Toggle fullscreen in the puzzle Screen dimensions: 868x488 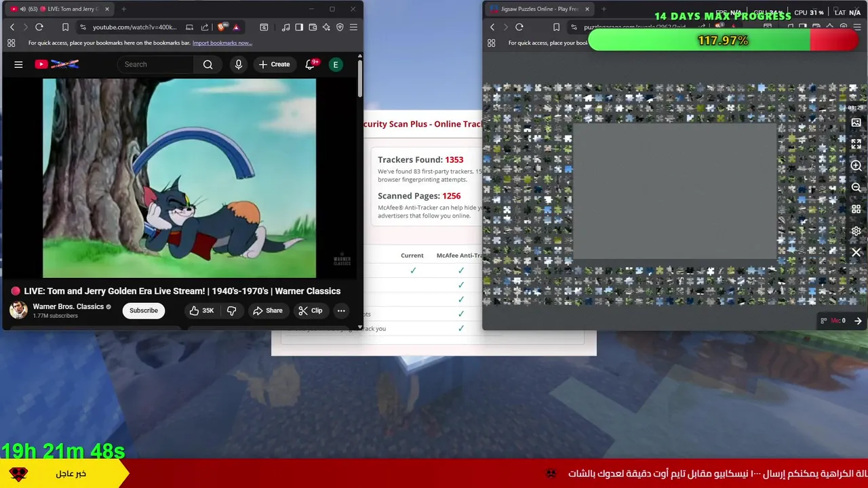tap(856, 144)
